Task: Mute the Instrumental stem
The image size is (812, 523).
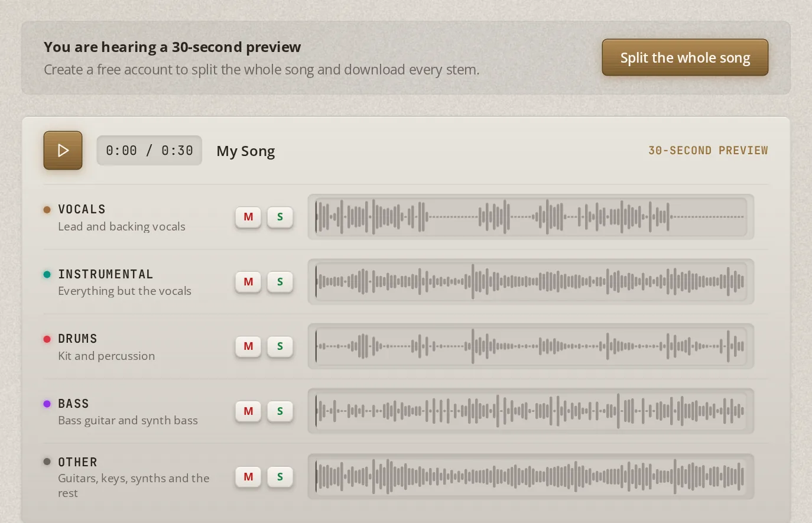Action: coord(248,282)
